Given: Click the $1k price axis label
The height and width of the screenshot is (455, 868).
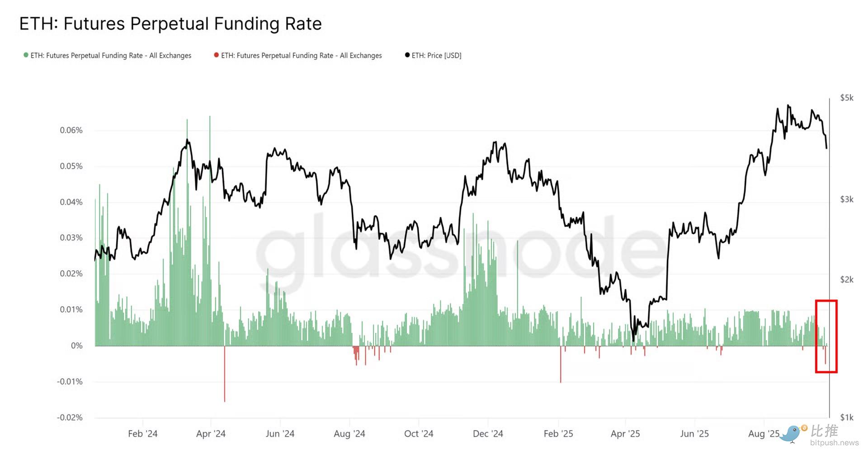Looking at the screenshot, I should coord(847,417).
